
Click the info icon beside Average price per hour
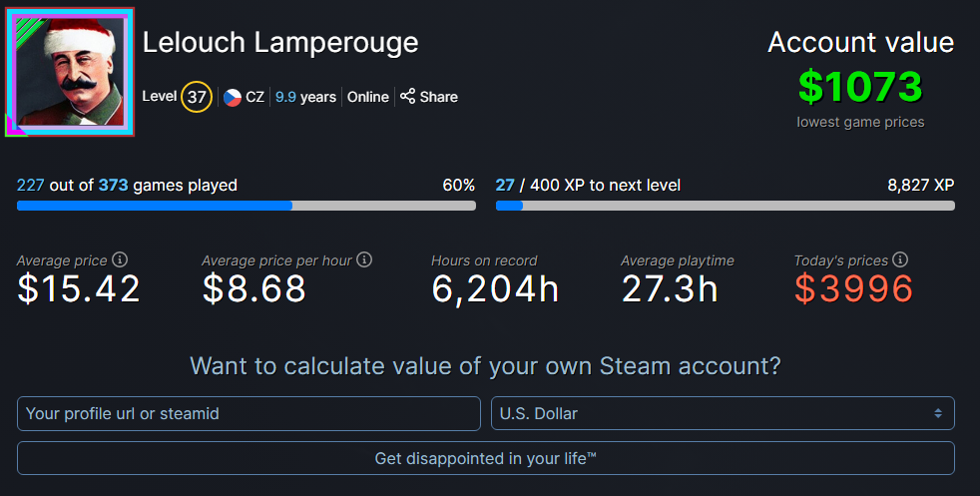point(364,259)
